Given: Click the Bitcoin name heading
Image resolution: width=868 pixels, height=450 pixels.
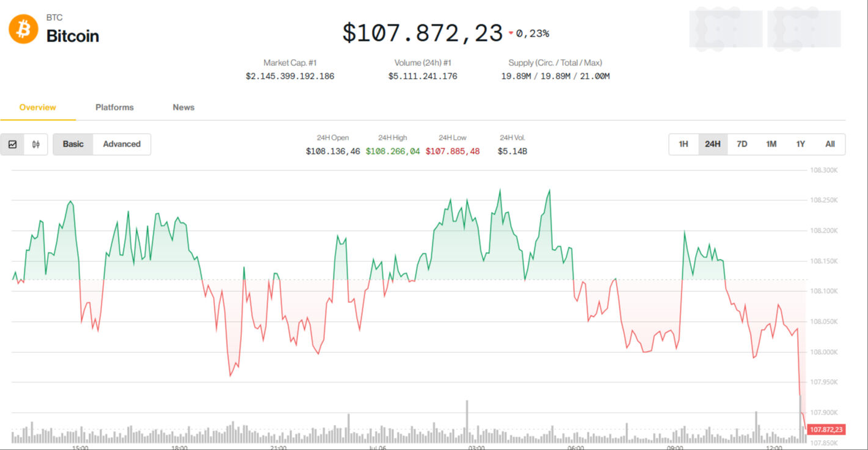Looking at the screenshot, I should 73,36.
